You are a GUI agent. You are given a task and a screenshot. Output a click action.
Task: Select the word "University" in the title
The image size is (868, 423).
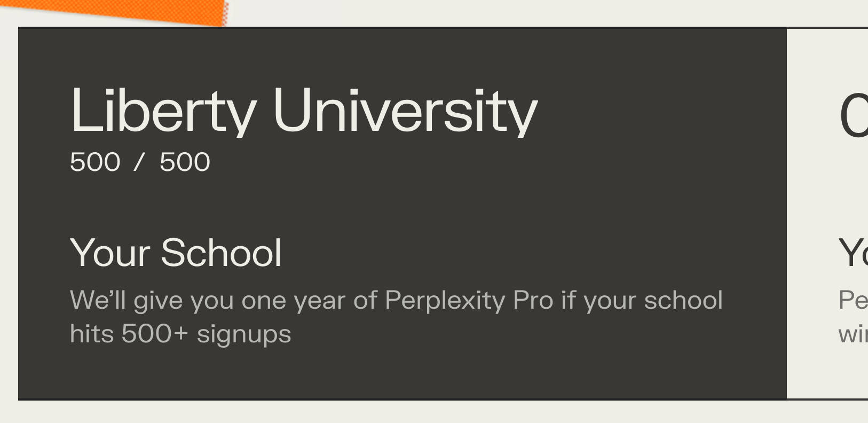[405, 111]
